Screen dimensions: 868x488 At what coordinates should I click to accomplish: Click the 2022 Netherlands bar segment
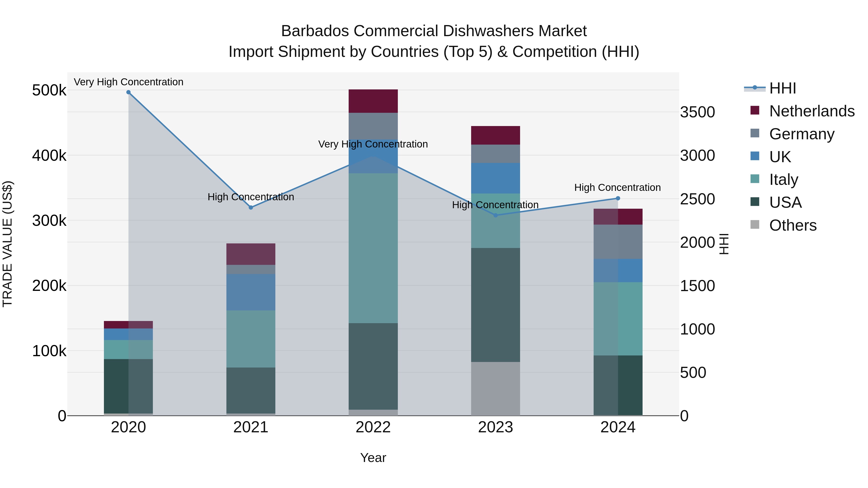click(373, 101)
